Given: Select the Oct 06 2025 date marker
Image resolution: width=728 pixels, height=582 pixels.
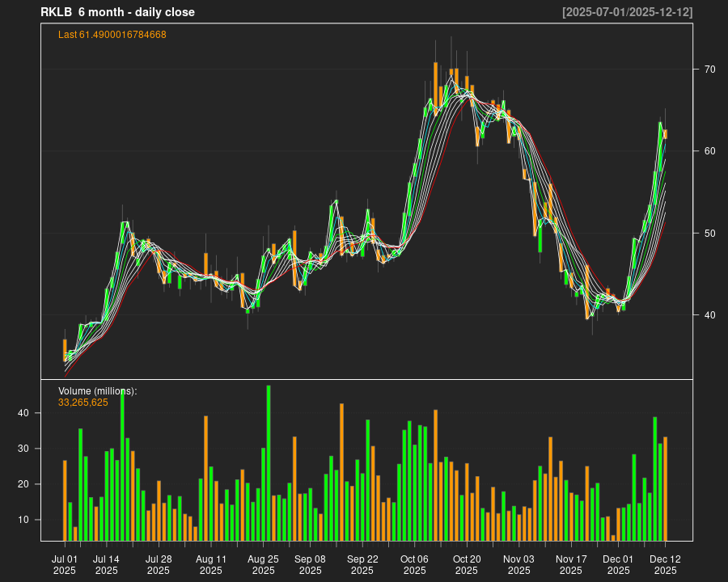Looking at the screenshot, I should tap(414, 564).
